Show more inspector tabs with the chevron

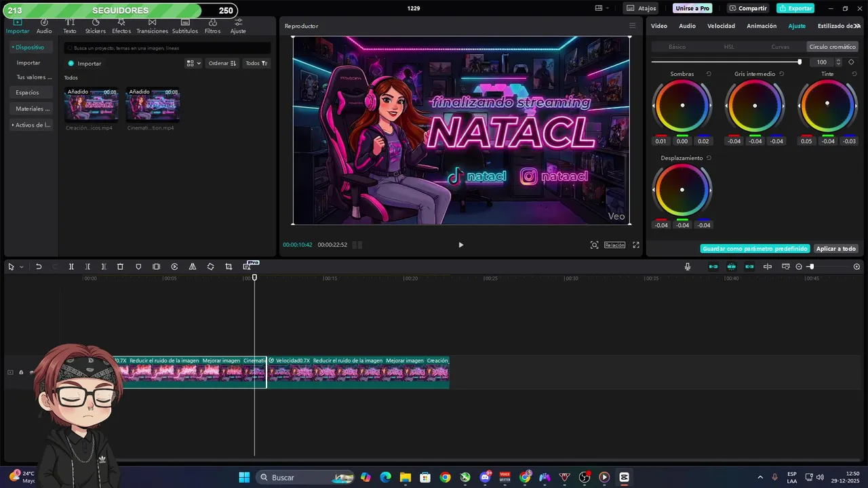click(857, 26)
